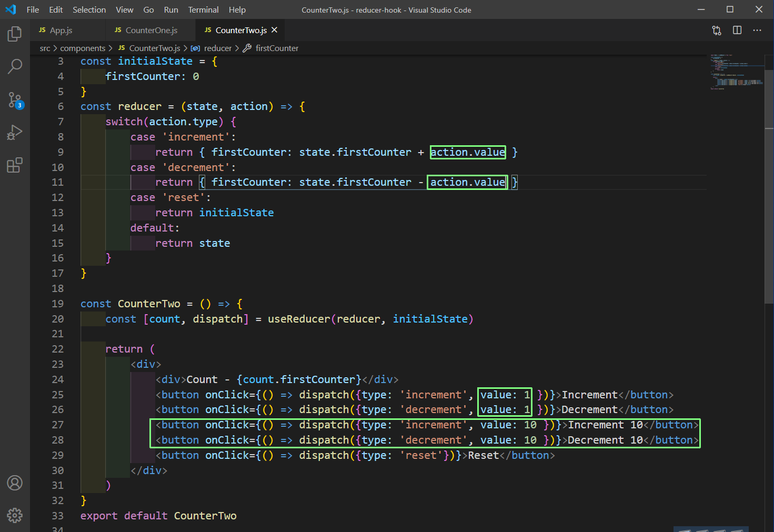Click 'action.value' on line 11
This screenshot has width=774, height=532.
468,182
